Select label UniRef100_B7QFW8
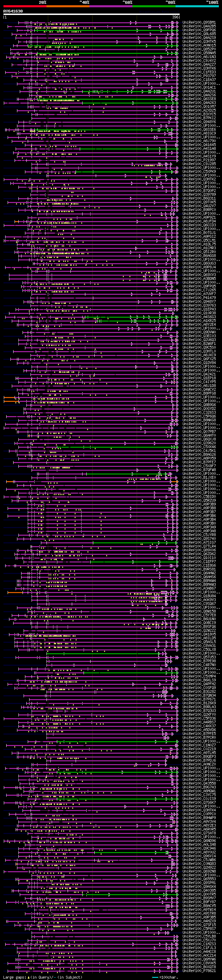 [x=199, y=470]
